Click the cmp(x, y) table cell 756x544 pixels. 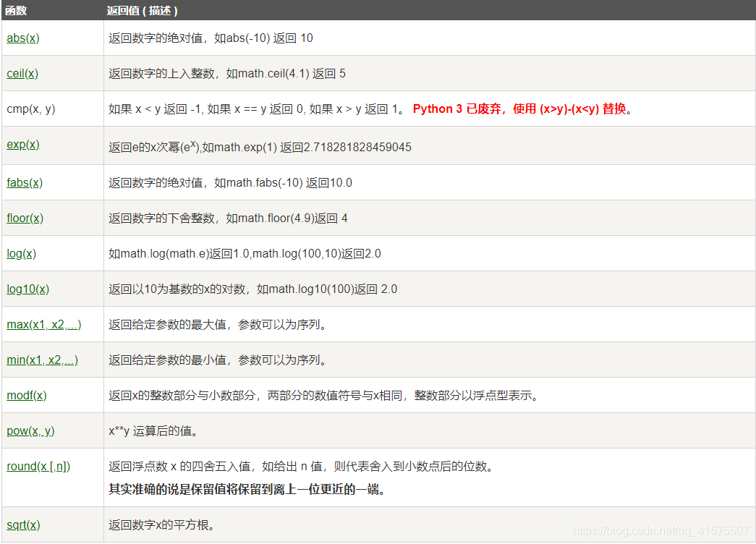click(33, 109)
